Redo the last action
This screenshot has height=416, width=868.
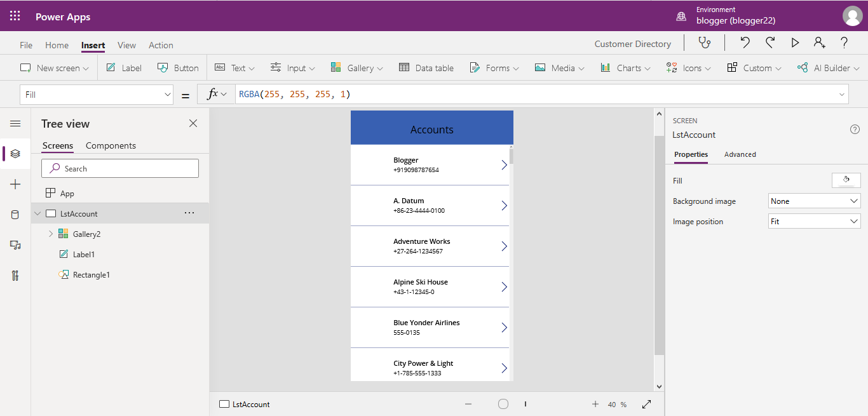point(770,43)
